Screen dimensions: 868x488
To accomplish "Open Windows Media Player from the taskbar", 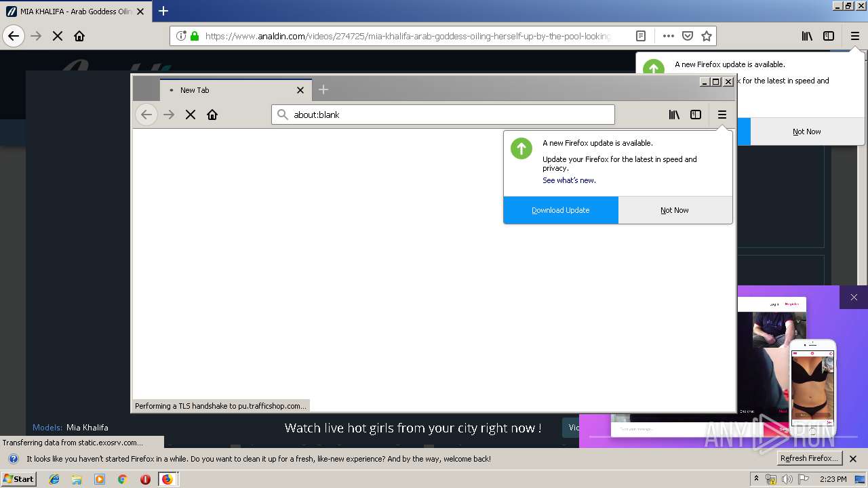I will tap(100, 479).
